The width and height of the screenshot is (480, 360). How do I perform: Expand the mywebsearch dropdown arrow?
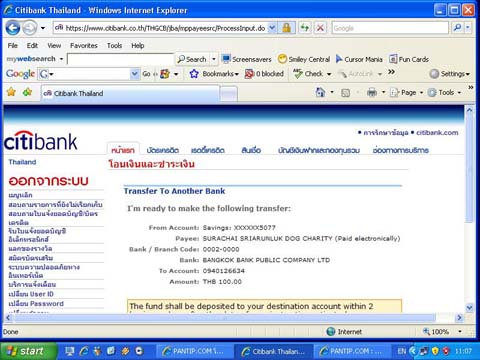61,59
